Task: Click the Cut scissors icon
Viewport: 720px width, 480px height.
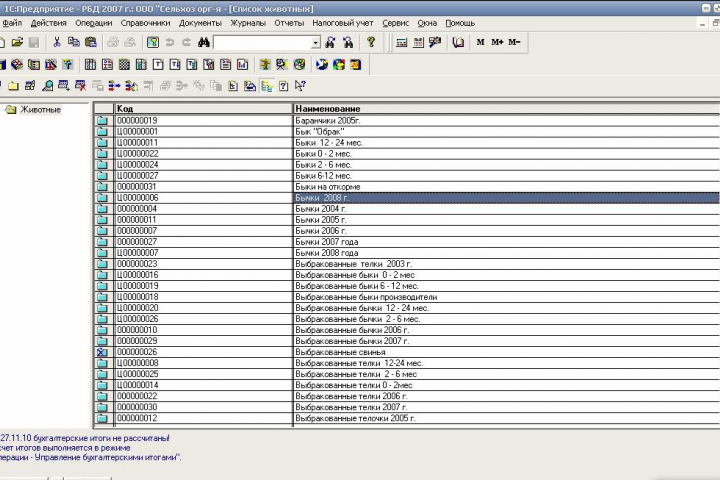Action: pos(57,42)
